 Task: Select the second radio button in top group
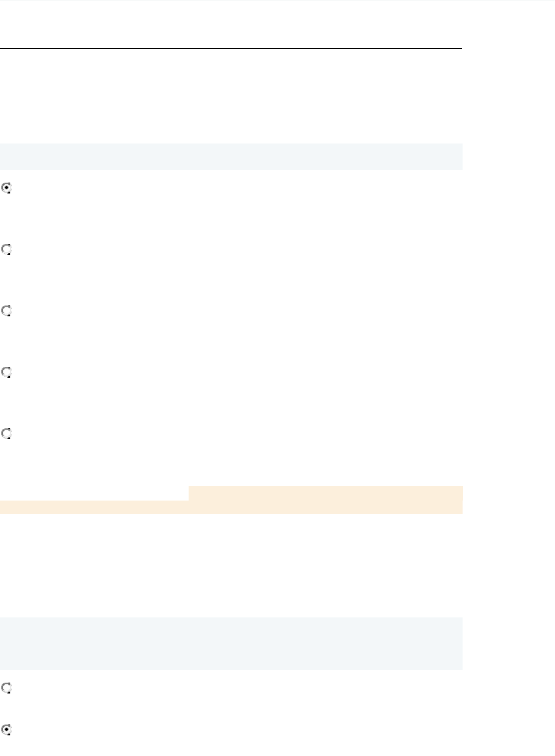(7, 250)
